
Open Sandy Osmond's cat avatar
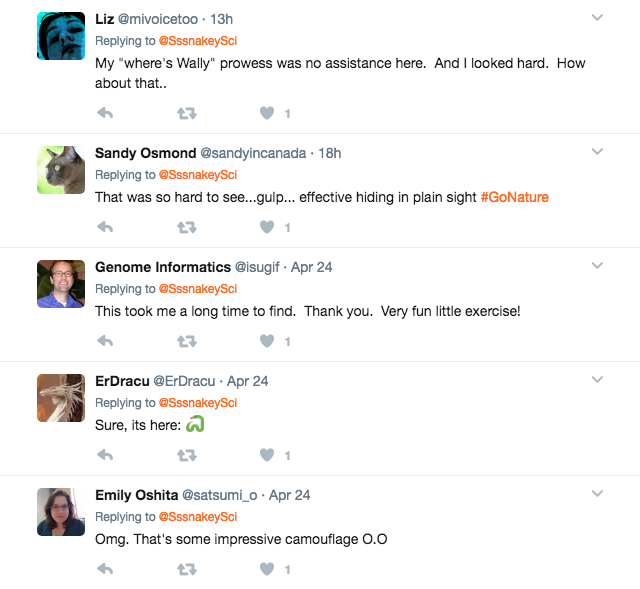coord(61,169)
